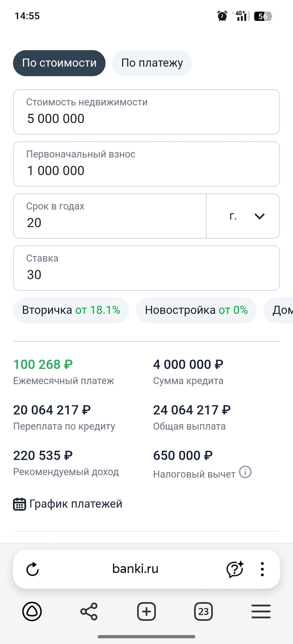Open the browser hamburger menu

tap(261, 612)
